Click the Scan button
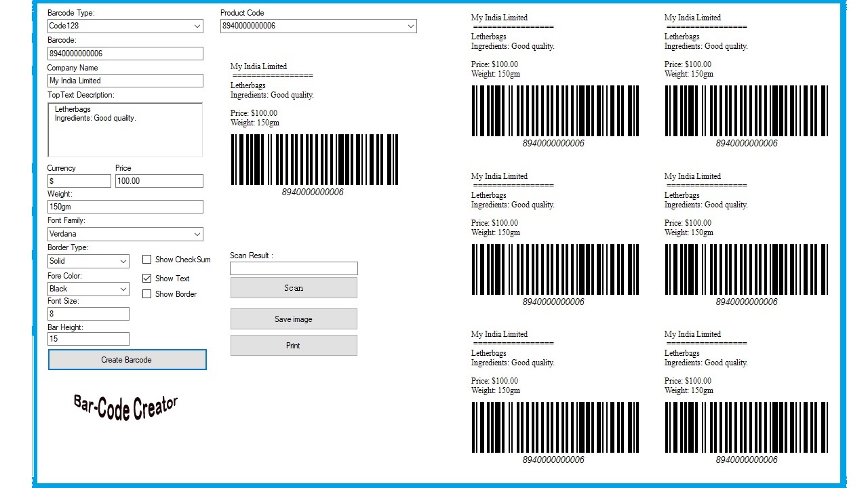Screen dimensions: 868x488 (x=294, y=288)
